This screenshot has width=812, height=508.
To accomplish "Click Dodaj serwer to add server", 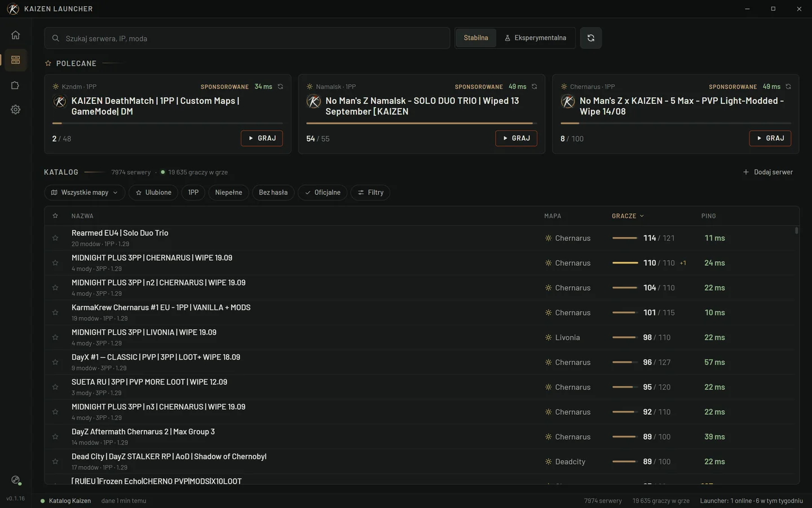I will pyautogui.click(x=768, y=172).
